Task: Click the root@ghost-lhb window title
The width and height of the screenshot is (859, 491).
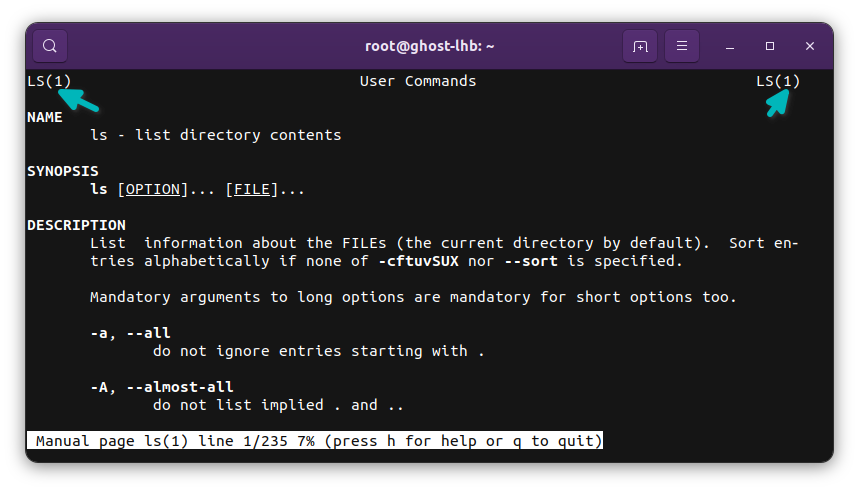Action: click(430, 46)
